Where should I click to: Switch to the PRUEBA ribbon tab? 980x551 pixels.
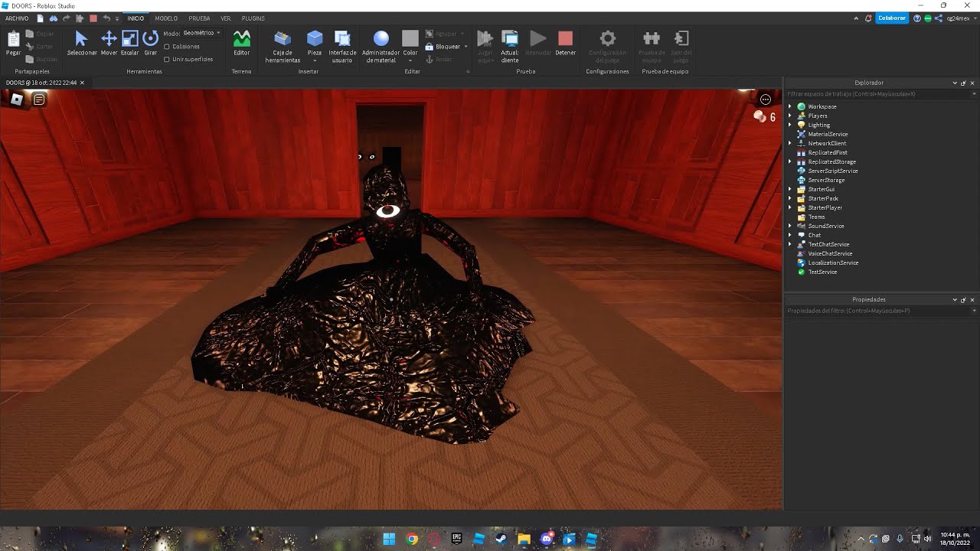(x=199, y=18)
